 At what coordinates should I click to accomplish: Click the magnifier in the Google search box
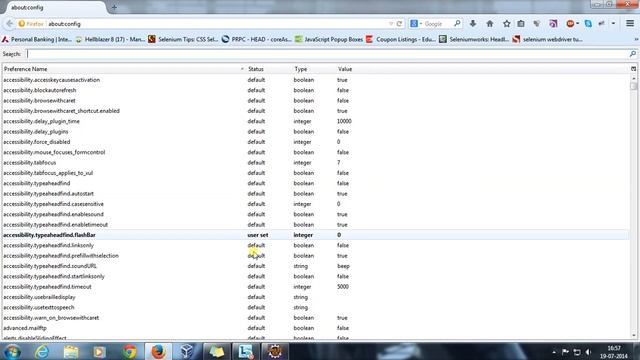tap(457, 24)
